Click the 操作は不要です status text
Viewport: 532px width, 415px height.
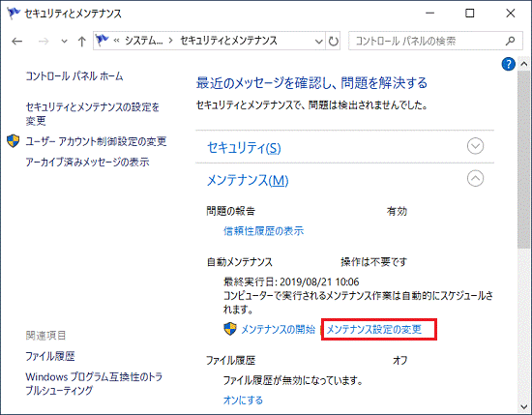374,262
